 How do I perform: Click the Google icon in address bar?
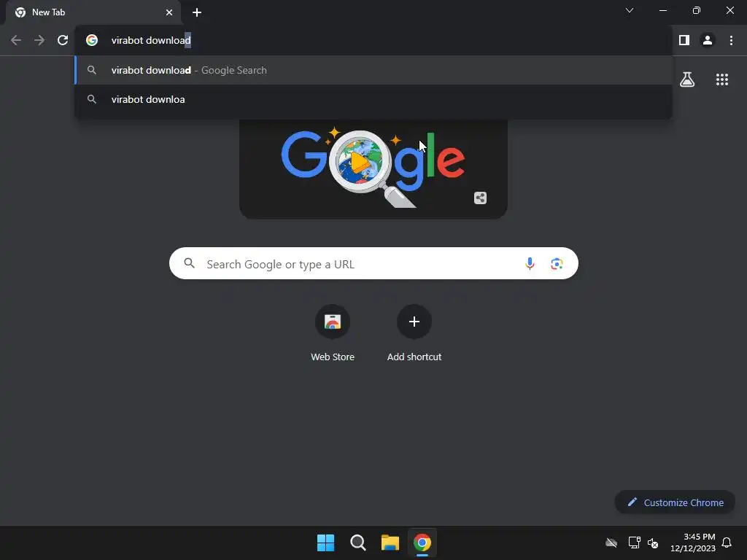click(92, 41)
